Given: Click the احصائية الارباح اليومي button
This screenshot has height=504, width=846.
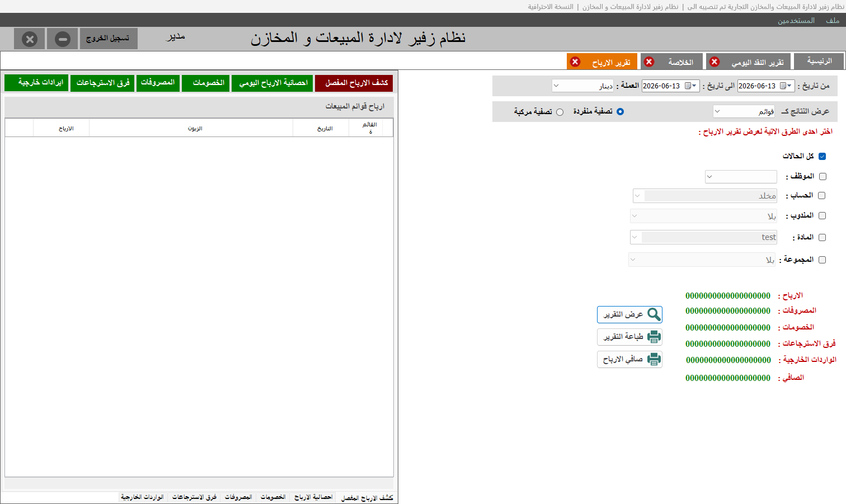Looking at the screenshot, I should (273, 83).
